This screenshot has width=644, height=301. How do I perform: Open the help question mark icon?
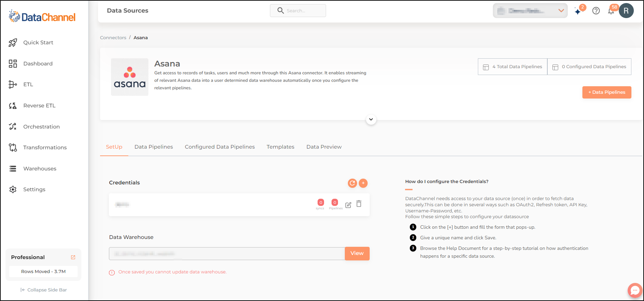click(596, 11)
